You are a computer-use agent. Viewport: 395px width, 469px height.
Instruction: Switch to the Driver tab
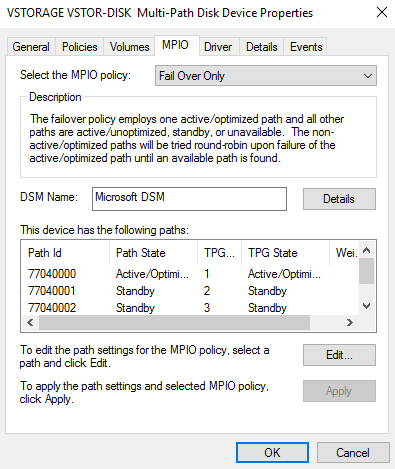tap(218, 47)
